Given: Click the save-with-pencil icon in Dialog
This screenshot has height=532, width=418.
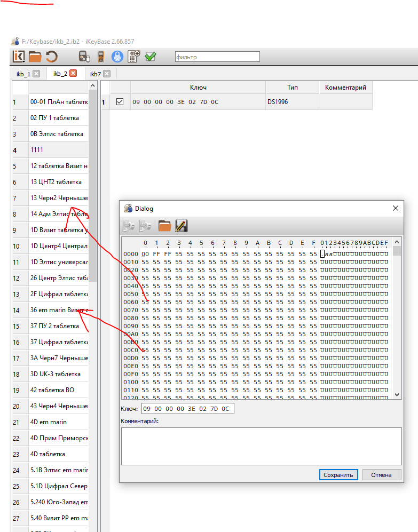Looking at the screenshot, I should (x=181, y=226).
